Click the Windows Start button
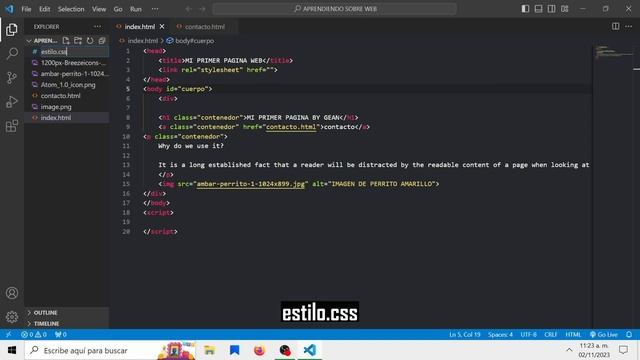 pos(12,350)
